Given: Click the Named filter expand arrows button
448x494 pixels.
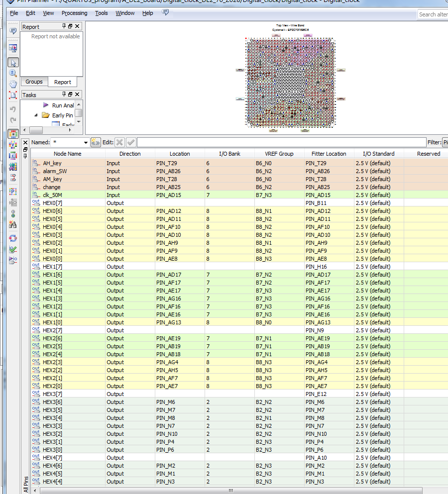Looking at the screenshot, I should [96, 143].
